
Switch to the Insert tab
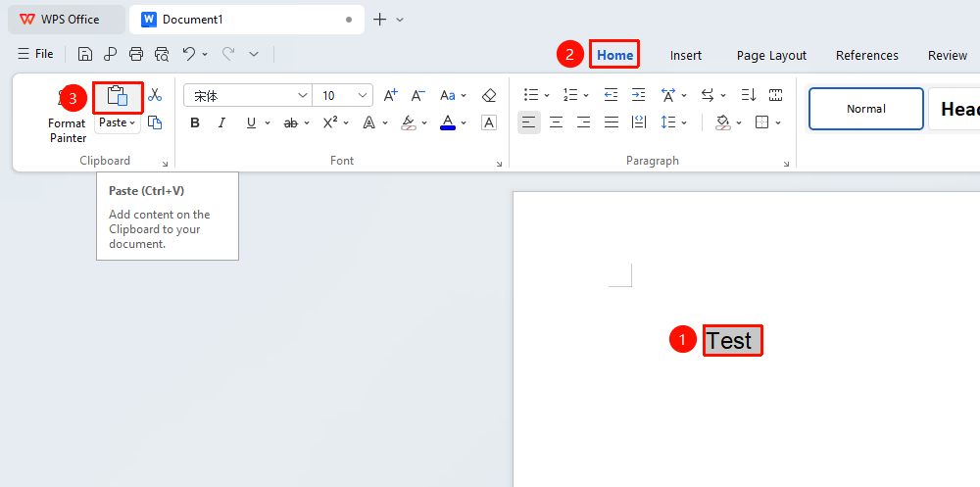(686, 55)
